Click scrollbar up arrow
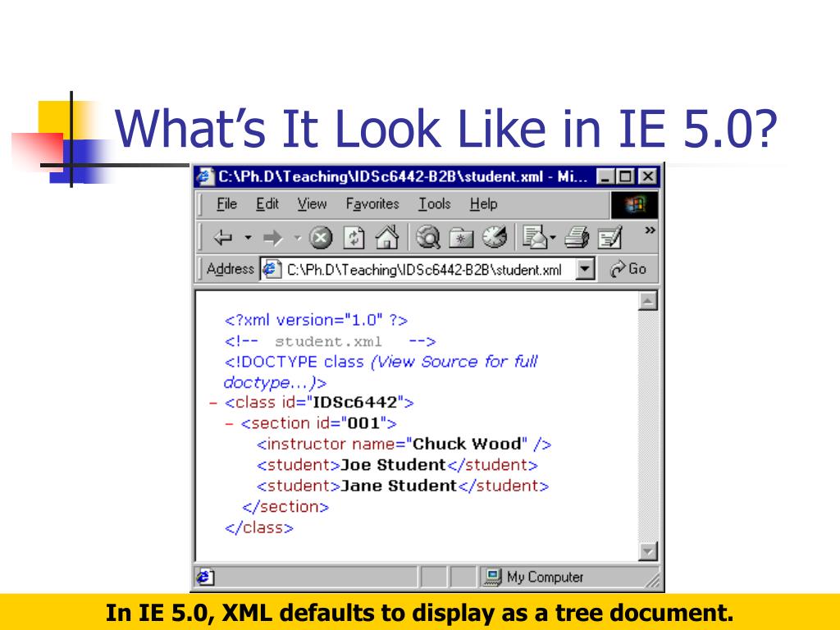 (x=648, y=301)
